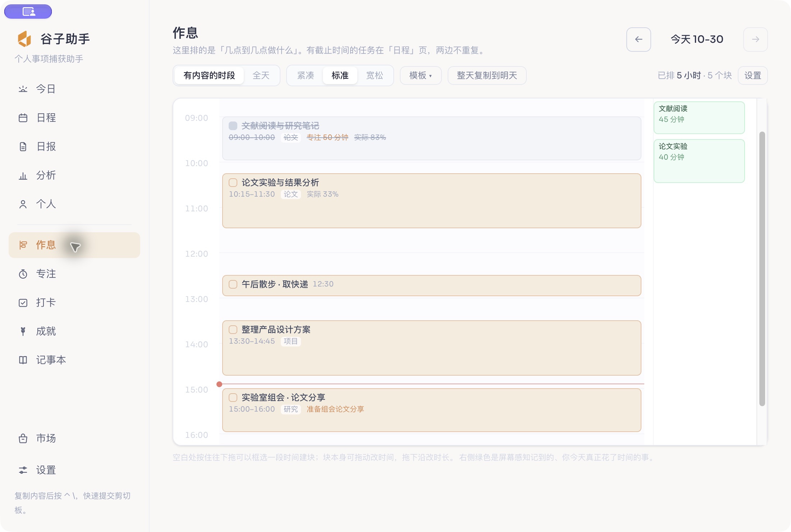
Task: Open the 记事本 notebook icon
Action: [x=23, y=360]
